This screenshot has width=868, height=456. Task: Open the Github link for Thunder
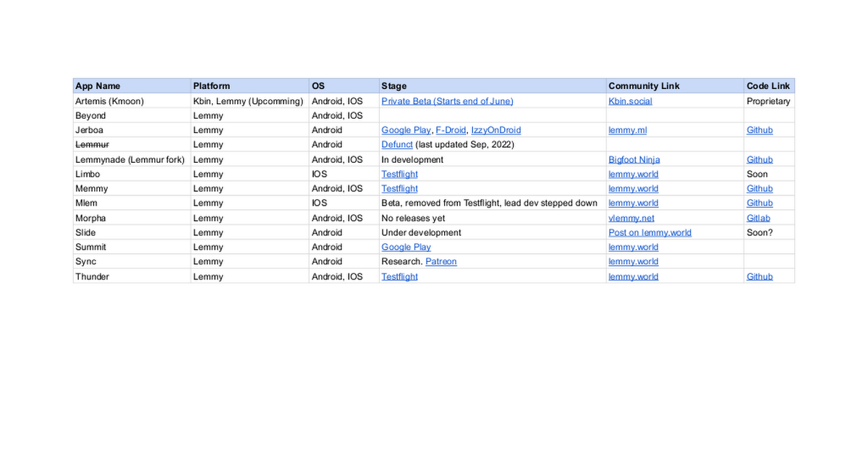pos(759,276)
